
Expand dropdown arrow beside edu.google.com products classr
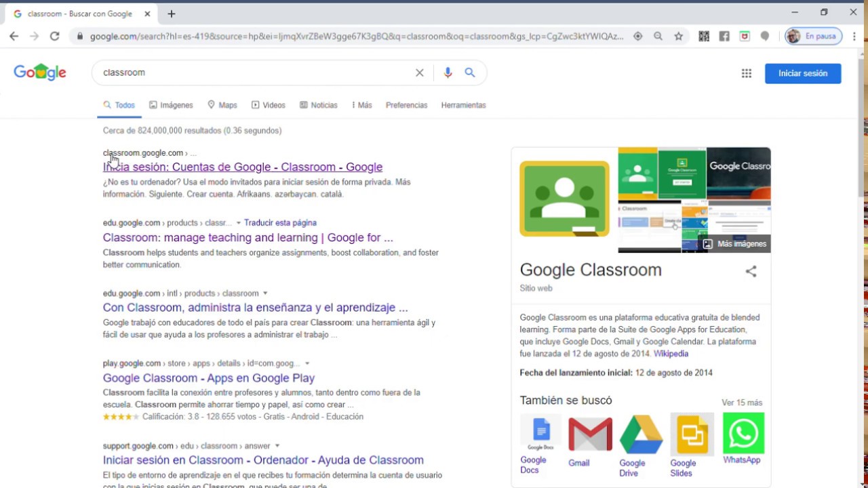[238, 223]
